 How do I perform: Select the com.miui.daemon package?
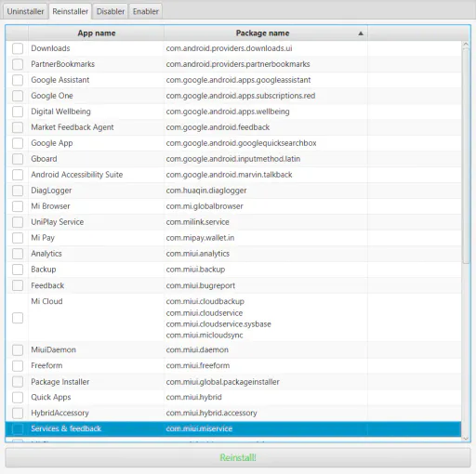pos(197,350)
